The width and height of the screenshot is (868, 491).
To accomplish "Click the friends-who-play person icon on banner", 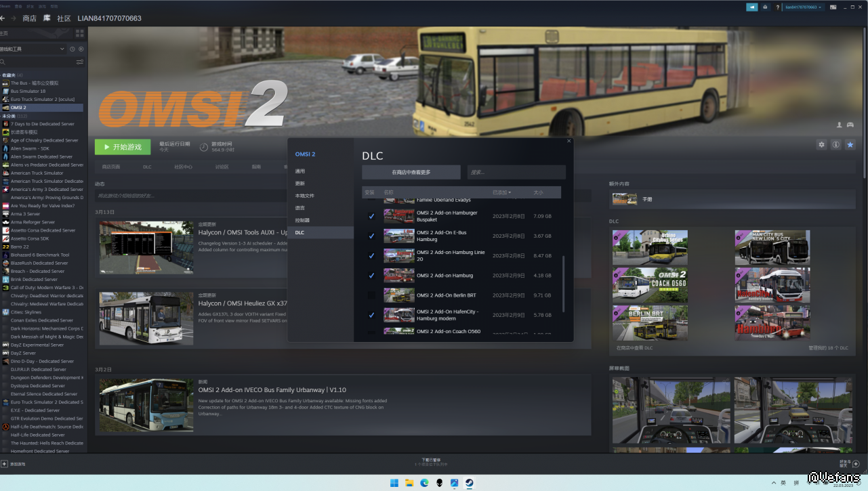I will point(840,125).
